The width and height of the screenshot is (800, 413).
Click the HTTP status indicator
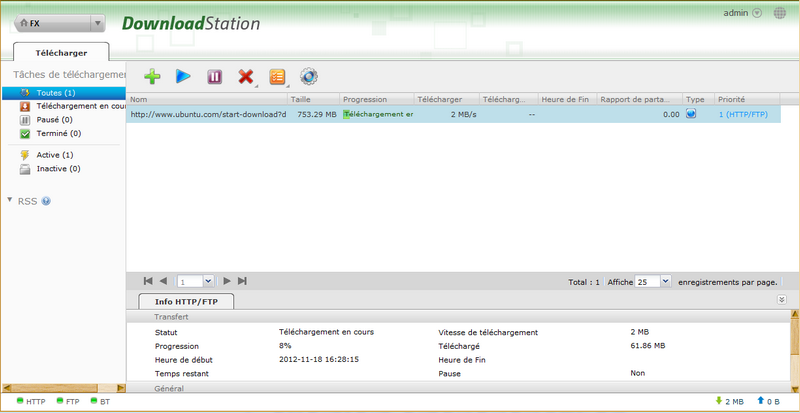click(x=31, y=401)
